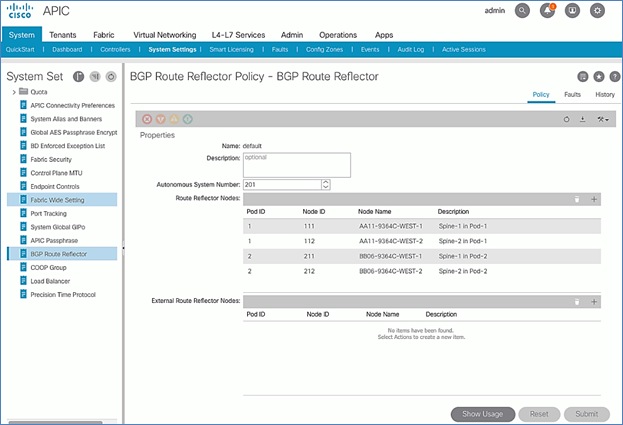
Task: Select System Global GIPo
Action: 58,227
